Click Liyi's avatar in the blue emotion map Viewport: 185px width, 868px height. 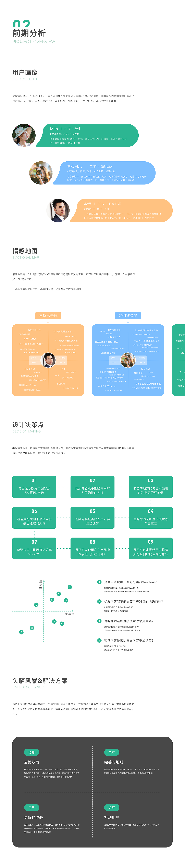coord(128,360)
